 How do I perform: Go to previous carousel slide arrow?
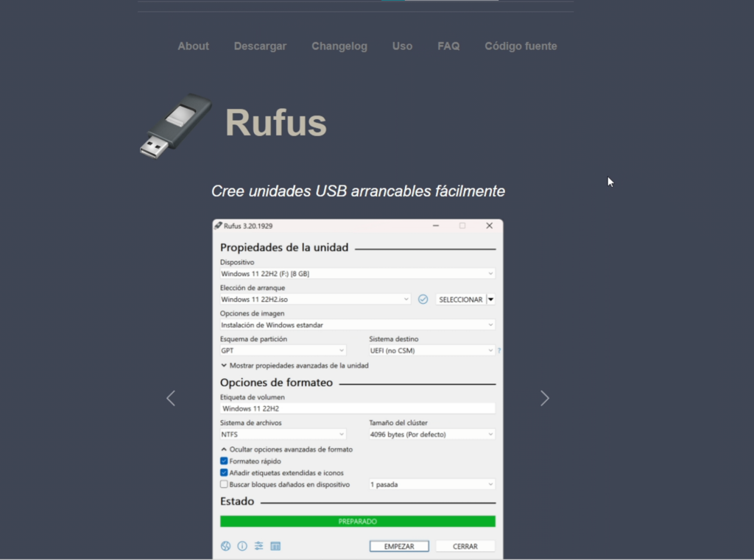point(171,398)
